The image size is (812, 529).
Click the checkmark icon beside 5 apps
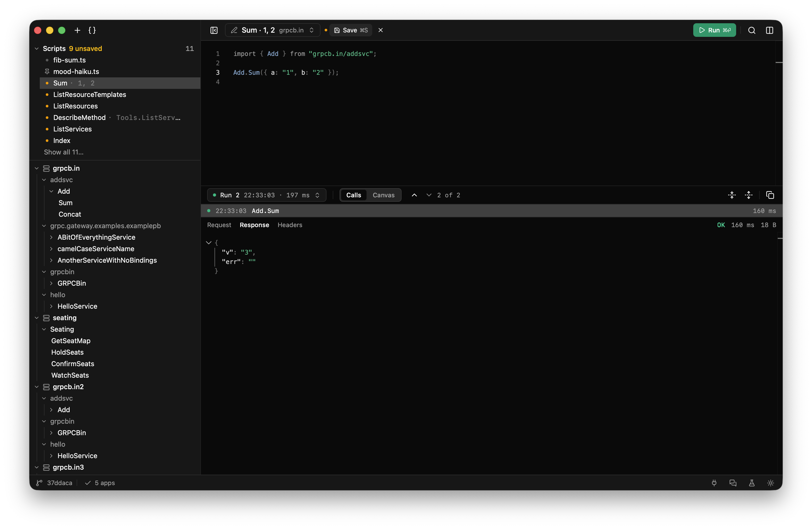tap(88, 483)
